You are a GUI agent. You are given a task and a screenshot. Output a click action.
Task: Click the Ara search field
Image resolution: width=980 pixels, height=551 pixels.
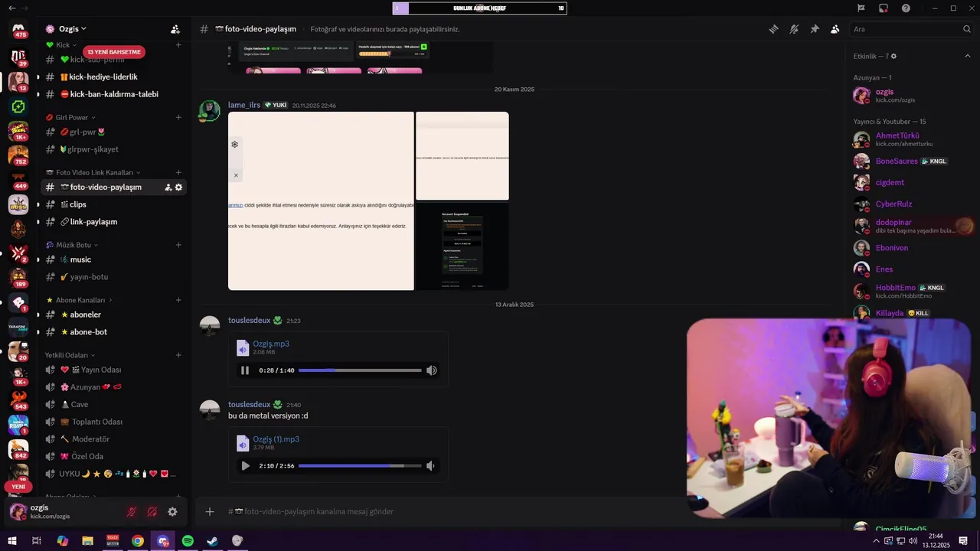tap(911, 29)
